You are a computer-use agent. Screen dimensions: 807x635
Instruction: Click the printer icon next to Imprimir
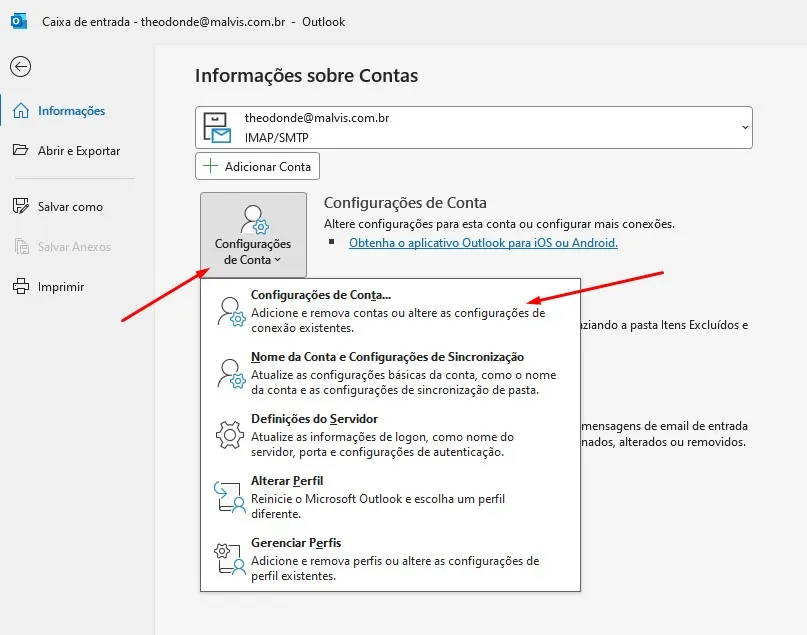pyautogui.click(x=19, y=286)
